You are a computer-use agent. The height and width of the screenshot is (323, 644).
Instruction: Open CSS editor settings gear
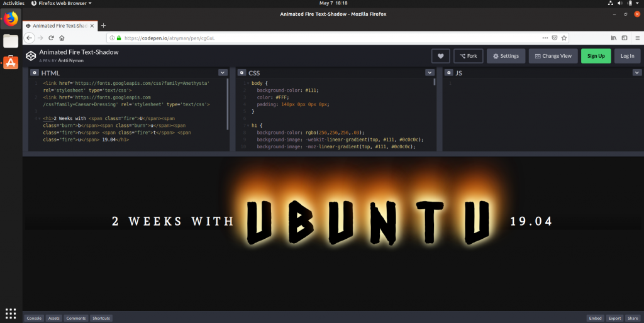242,73
